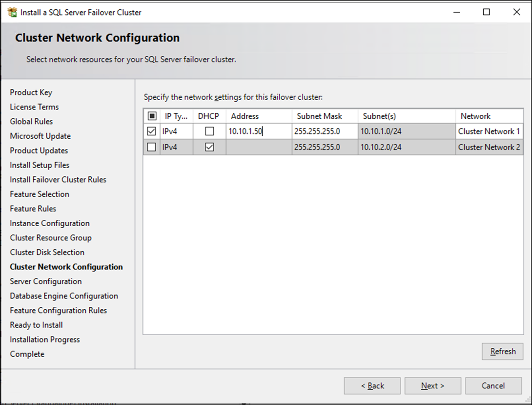Click the empty Address cell for Cluster Network 2

[x=259, y=147]
